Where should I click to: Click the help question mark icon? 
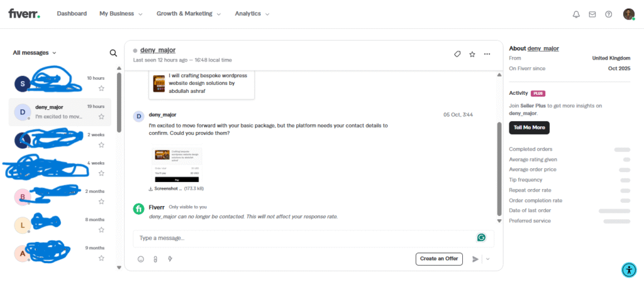click(x=608, y=14)
